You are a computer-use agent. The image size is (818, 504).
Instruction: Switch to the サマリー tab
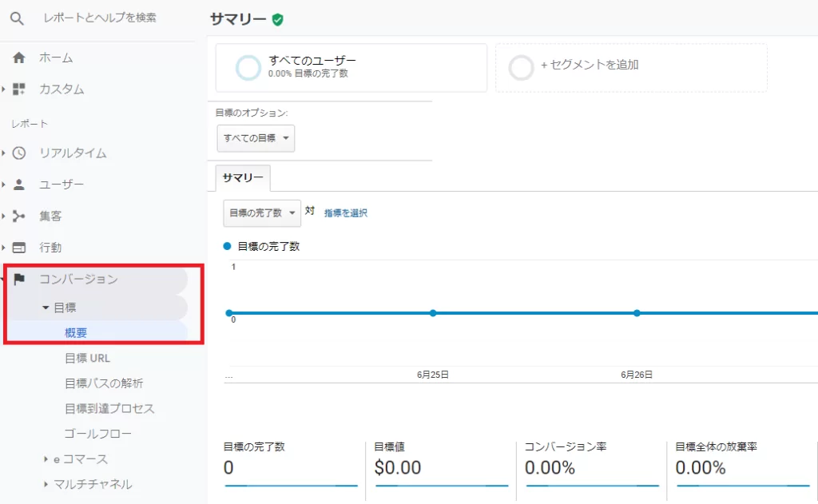point(243,178)
